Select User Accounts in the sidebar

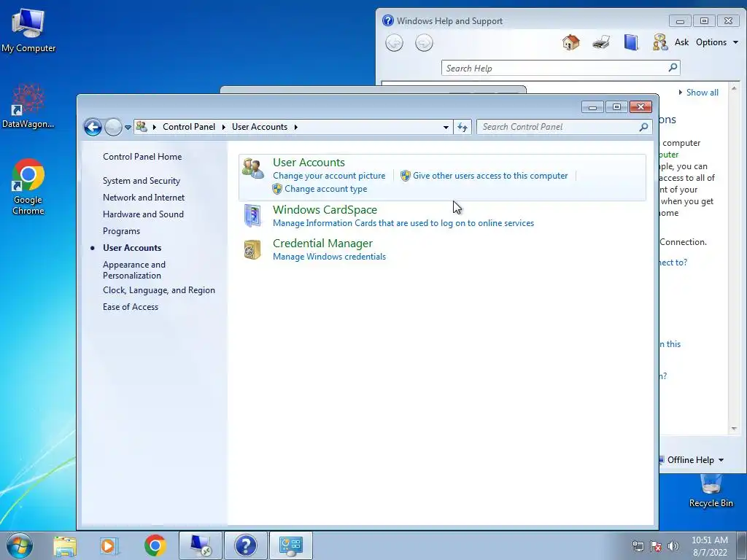[x=132, y=248]
